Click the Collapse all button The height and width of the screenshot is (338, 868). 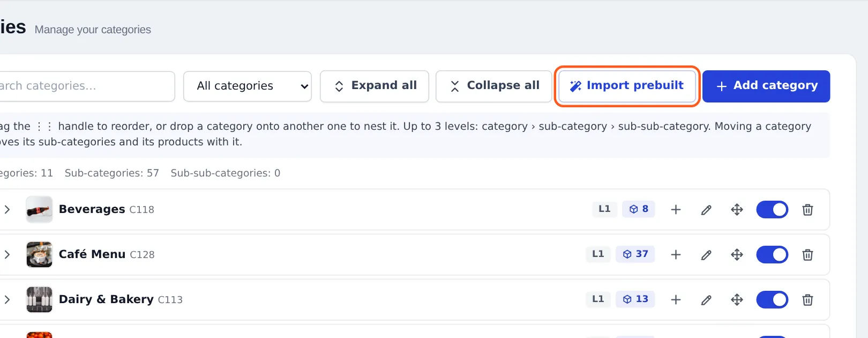click(493, 86)
